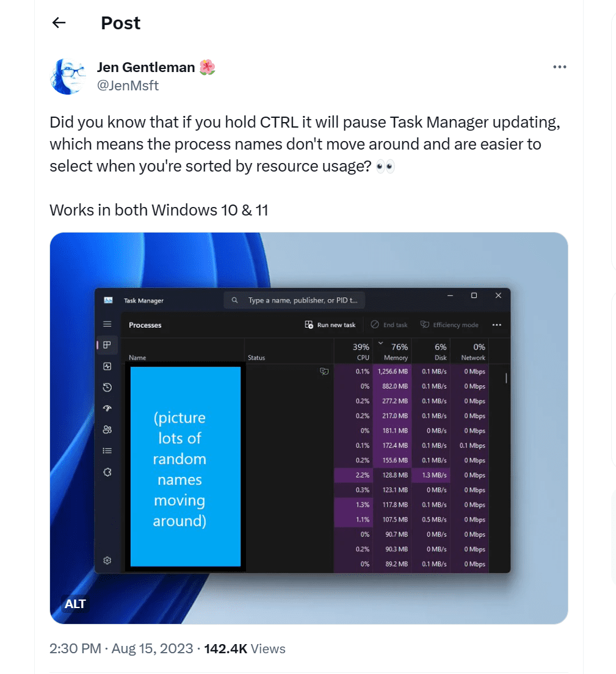Open the post's three-dot more options menu
The width and height of the screenshot is (616, 674).
(x=559, y=67)
